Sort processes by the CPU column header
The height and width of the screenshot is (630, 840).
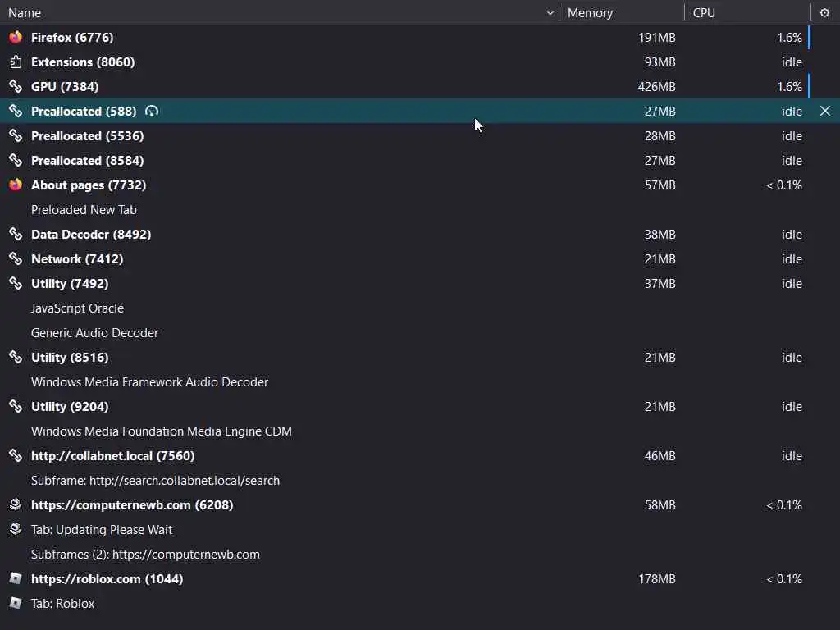pyautogui.click(x=747, y=12)
